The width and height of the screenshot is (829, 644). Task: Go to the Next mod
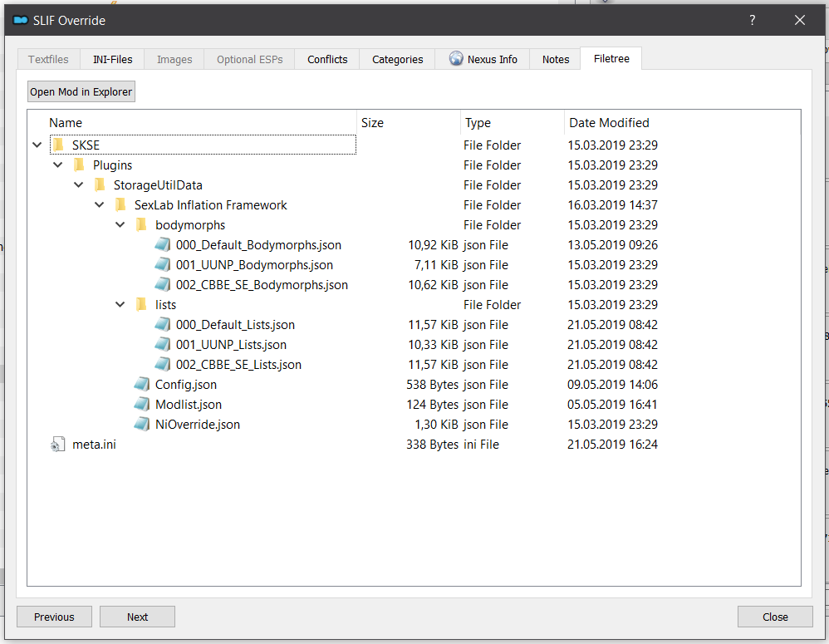click(137, 617)
